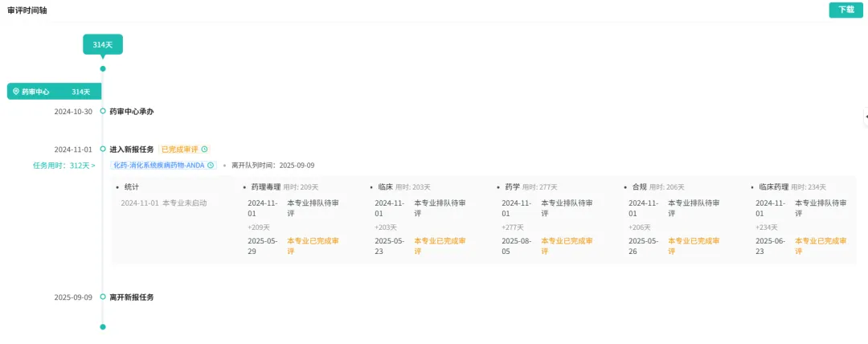Screen dimensions: 868x344
Task: Open the 化药-消化系统疾病药物-ANDA queue tag
Action: tap(158, 166)
